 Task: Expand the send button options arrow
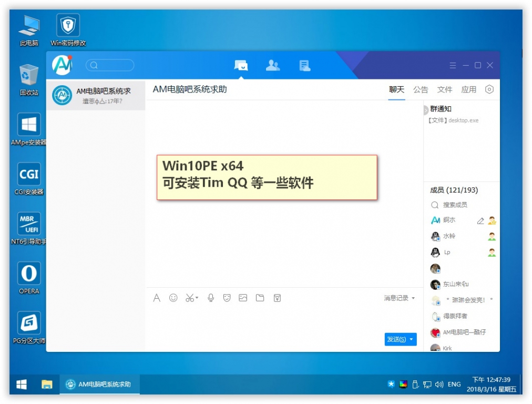click(412, 339)
